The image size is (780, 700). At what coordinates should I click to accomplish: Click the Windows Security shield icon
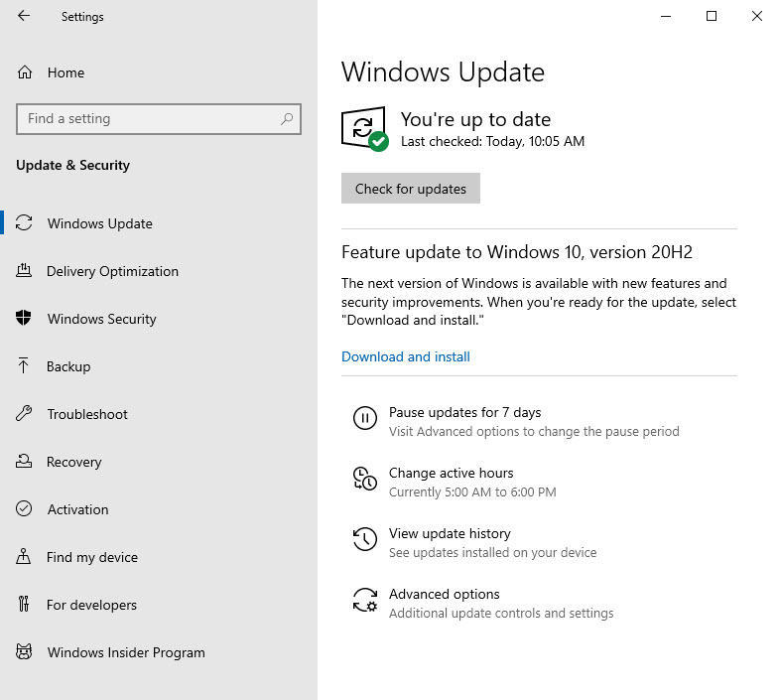(25, 319)
